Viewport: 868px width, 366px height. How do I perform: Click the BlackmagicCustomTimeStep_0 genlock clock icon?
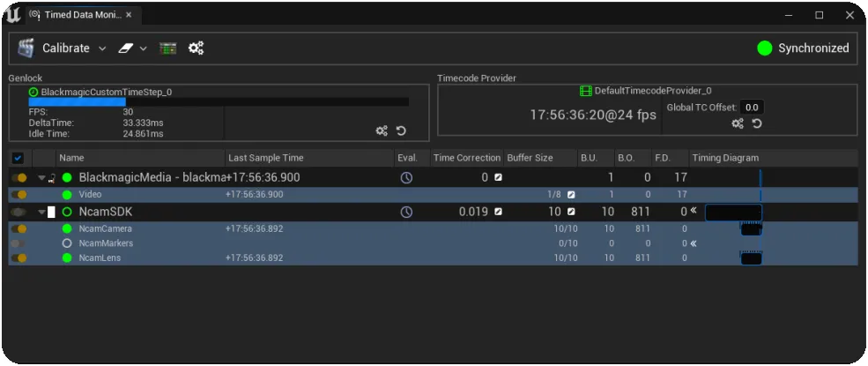click(33, 93)
